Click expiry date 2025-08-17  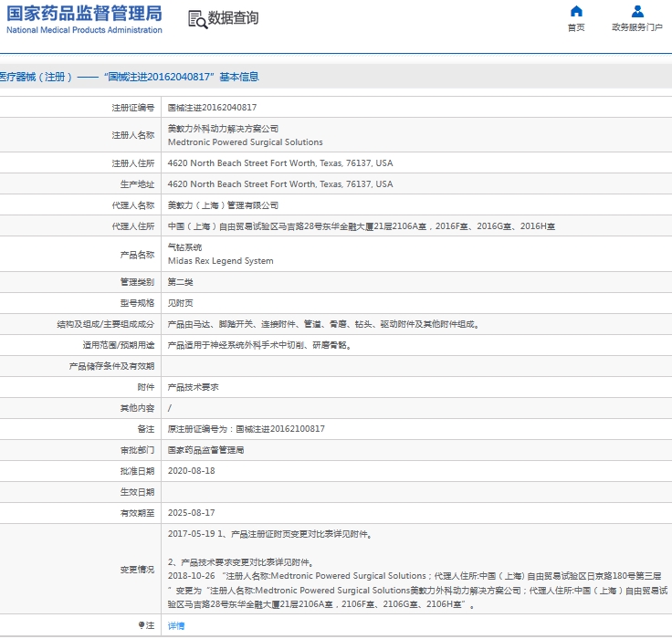[191, 513]
